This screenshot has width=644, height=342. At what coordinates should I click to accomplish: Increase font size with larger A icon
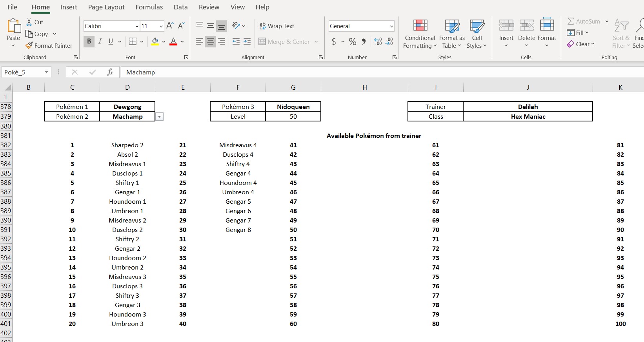[x=170, y=26]
